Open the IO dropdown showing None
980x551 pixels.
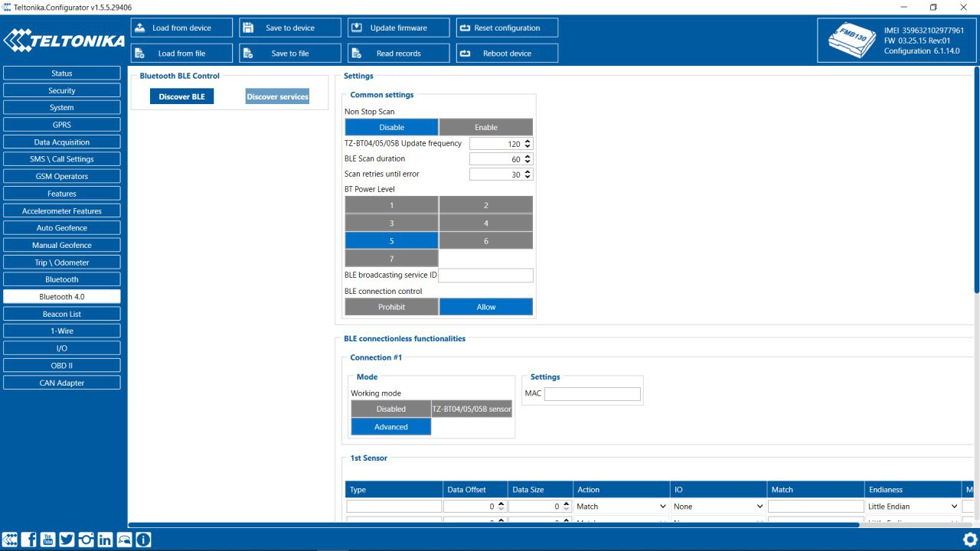(x=718, y=507)
